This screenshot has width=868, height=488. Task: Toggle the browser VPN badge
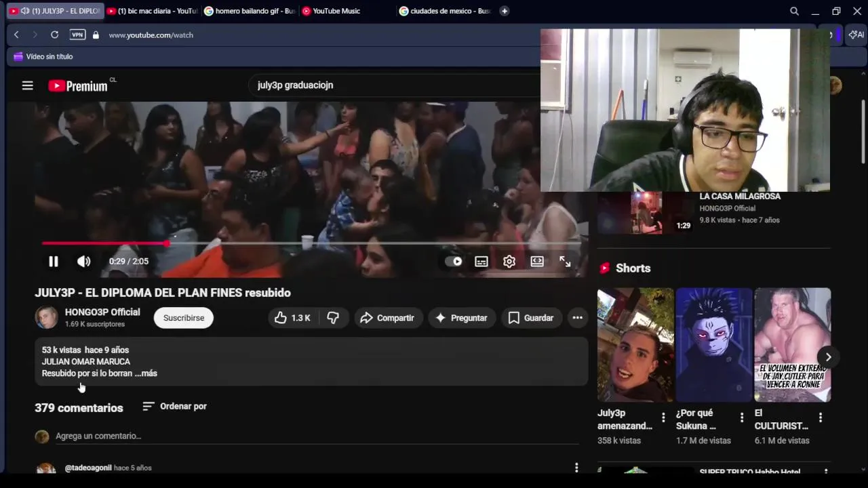coord(78,35)
